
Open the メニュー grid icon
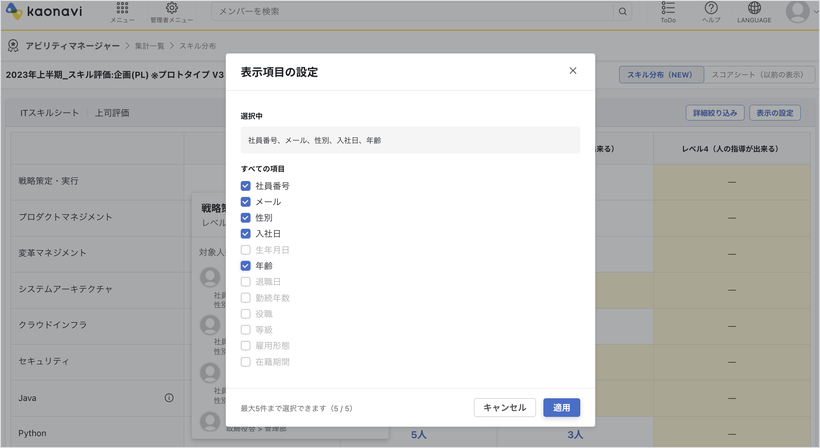point(122,8)
